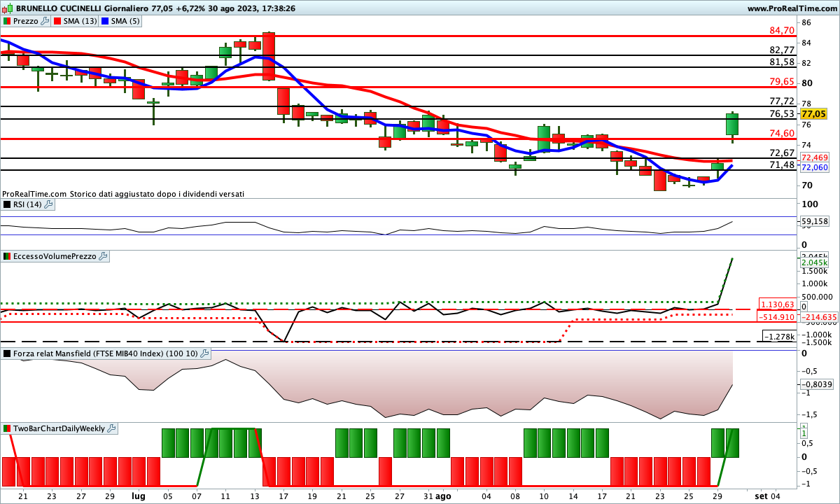Click the blue SMA (5) color swatch
The height and width of the screenshot is (504, 840).
tap(105, 21)
